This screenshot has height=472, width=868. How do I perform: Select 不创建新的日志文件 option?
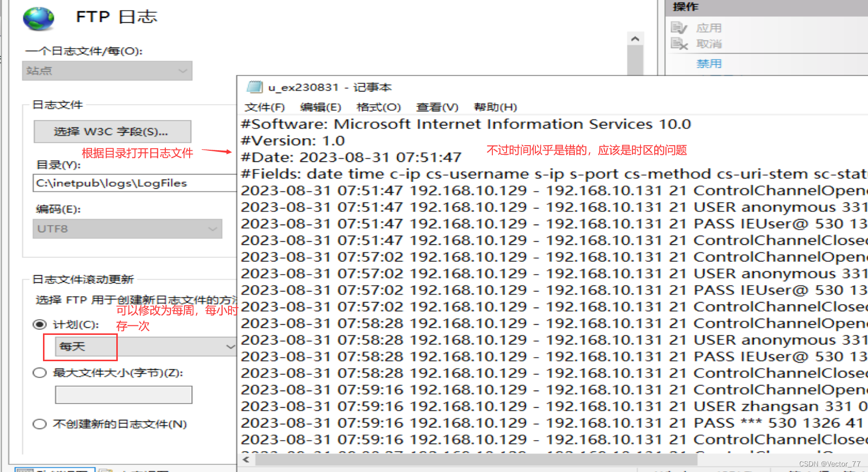(x=39, y=424)
